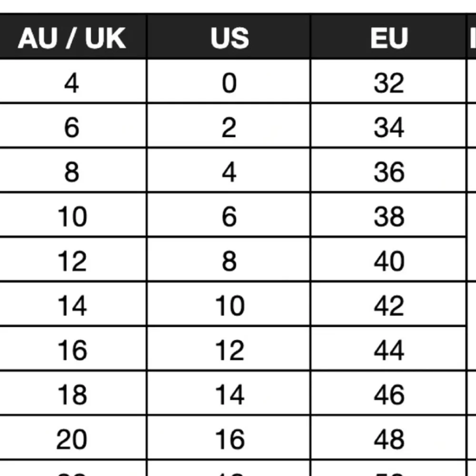Image resolution: width=476 pixels, height=476 pixels.
Task: Click the US column header
Action: click(x=229, y=37)
